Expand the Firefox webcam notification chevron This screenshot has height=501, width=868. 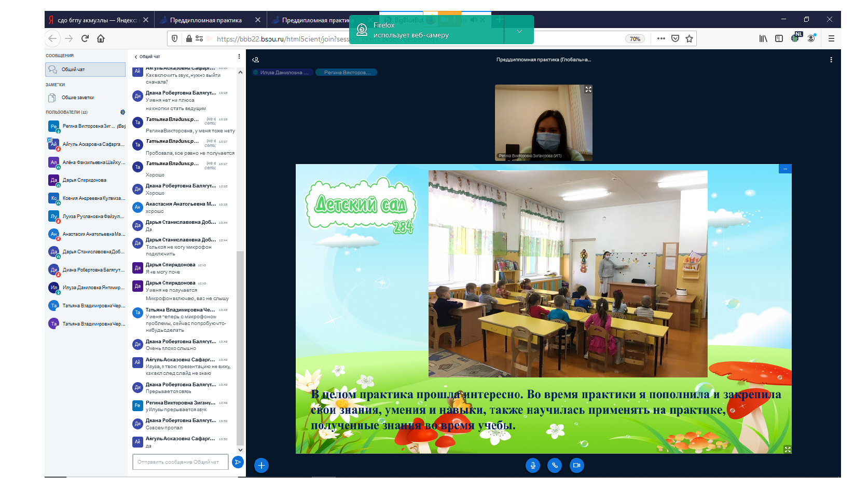pyautogui.click(x=519, y=31)
